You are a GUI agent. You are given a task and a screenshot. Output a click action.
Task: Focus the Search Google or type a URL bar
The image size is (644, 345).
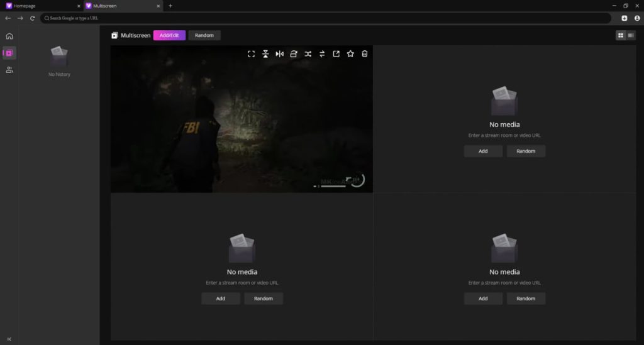(326, 18)
